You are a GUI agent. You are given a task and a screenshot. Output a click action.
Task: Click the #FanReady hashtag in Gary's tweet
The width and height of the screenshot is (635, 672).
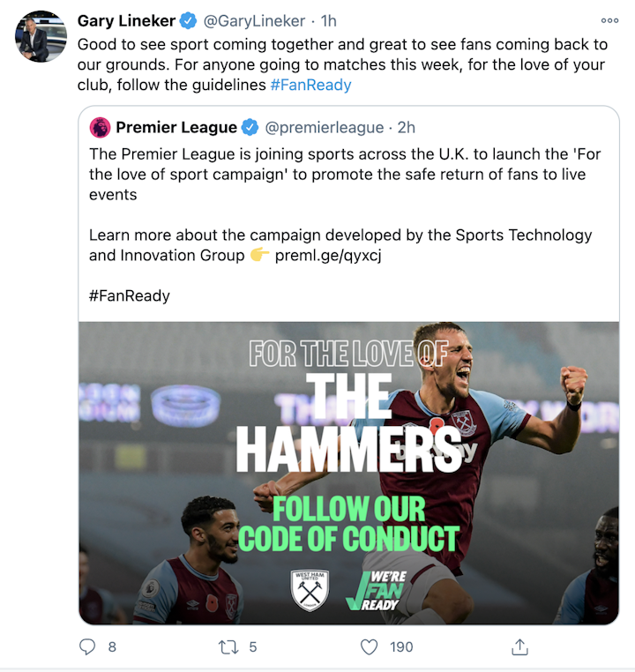tap(310, 86)
